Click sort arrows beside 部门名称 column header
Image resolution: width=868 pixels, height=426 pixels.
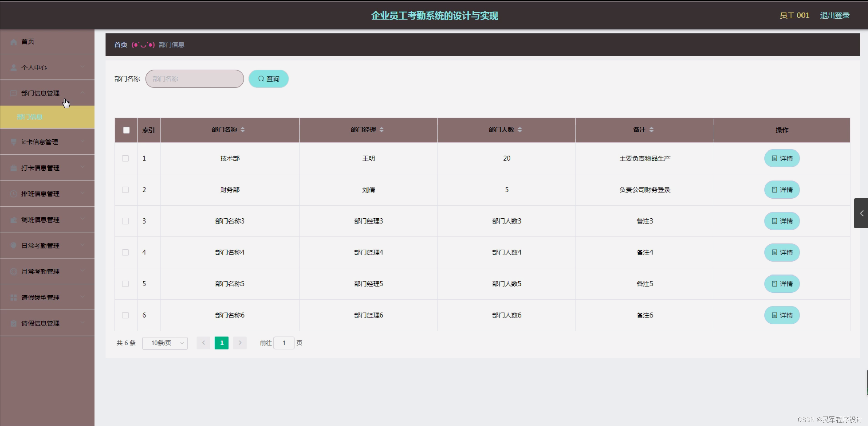[x=243, y=129]
